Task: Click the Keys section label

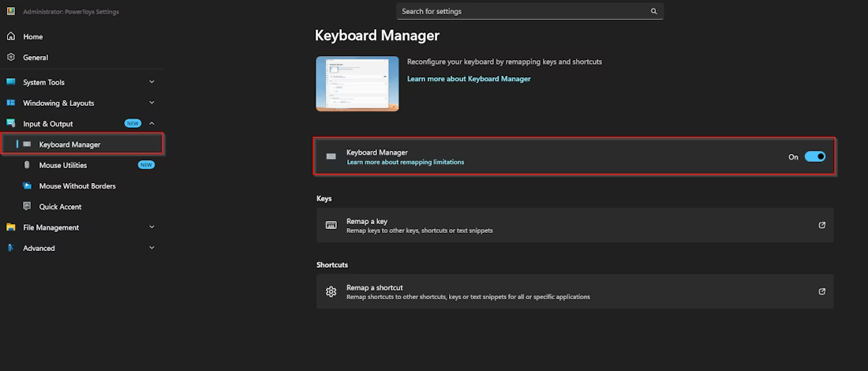Action: click(x=324, y=198)
